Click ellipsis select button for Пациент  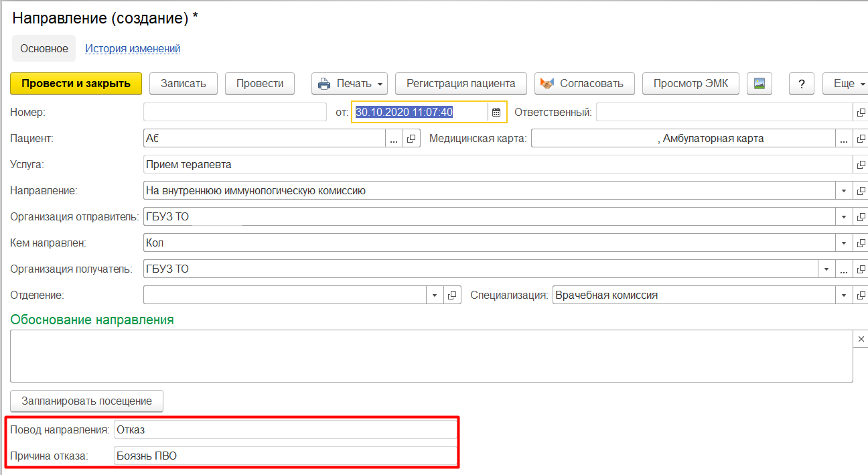pos(394,139)
